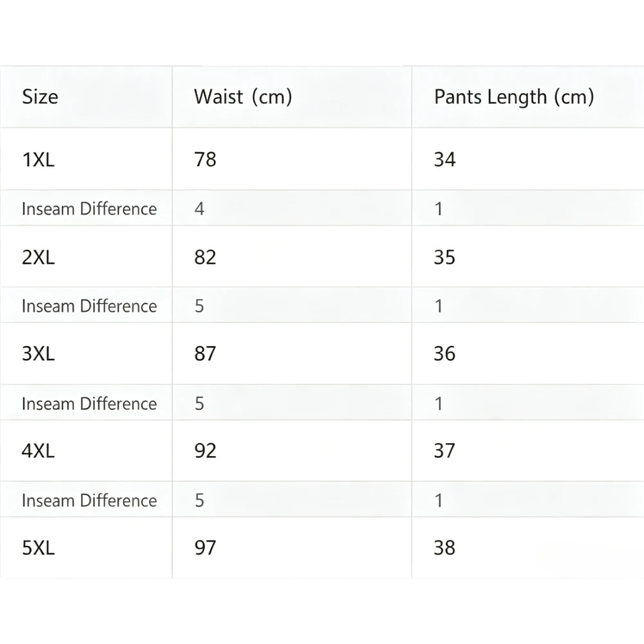644x644 pixels.
Task: Click the waist value 92
Action: [205, 451]
